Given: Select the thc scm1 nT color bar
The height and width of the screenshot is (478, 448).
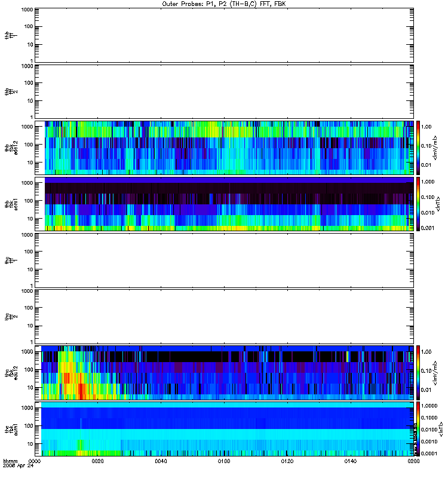Looking at the screenshot, I should [418, 429].
